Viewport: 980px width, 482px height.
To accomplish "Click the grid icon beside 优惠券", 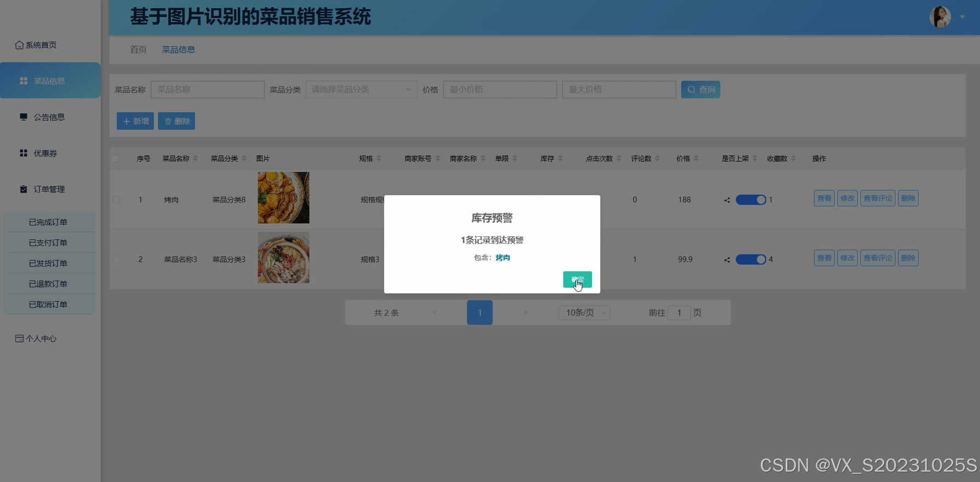I will tap(24, 153).
